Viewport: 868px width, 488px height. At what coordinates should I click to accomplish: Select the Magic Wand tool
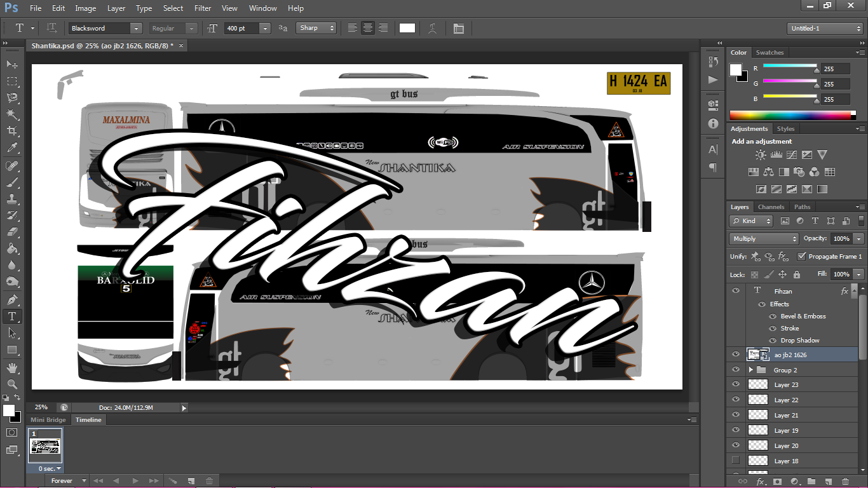pyautogui.click(x=12, y=114)
